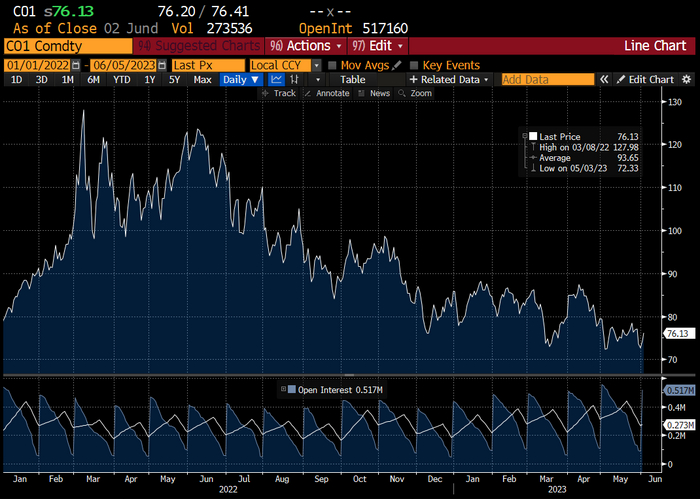Image resolution: width=700 pixels, height=499 pixels.
Task: Select the YTD time range
Action: (121, 79)
